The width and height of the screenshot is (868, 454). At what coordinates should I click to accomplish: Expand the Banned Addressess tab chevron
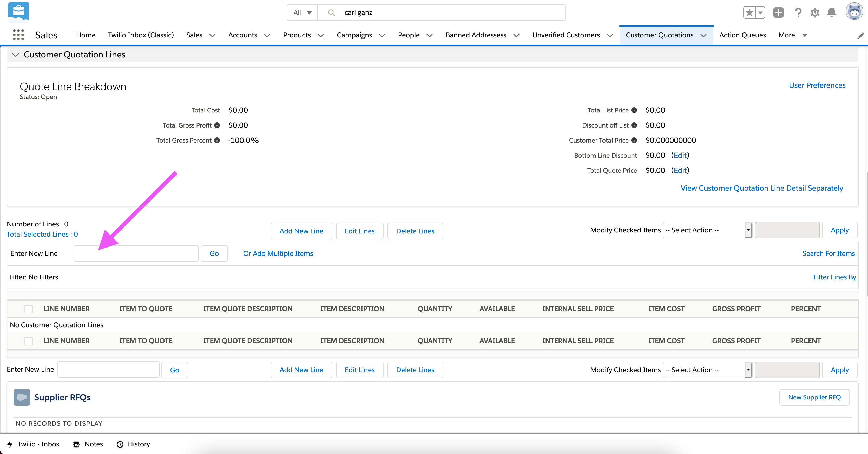pos(516,35)
